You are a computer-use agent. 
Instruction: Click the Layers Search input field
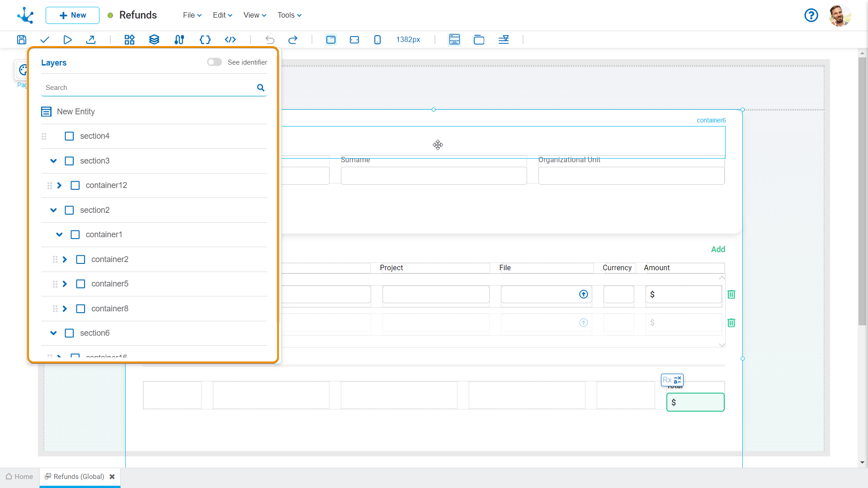pyautogui.click(x=149, y=88)
